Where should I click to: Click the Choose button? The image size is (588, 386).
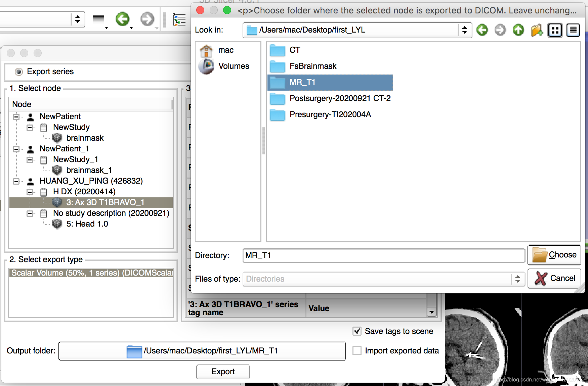click(554, 255)
